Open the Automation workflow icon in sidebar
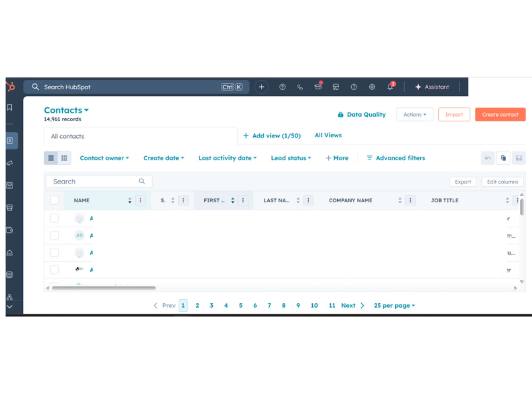 (x=10, y=297)
